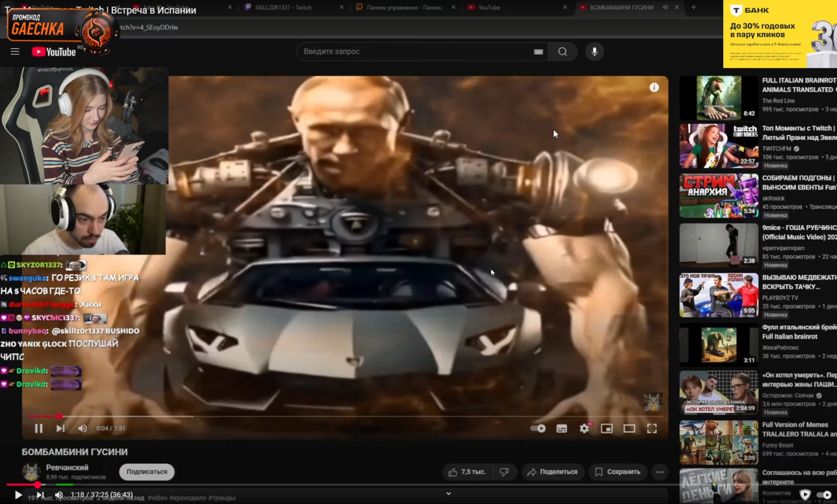Open YouTube player settings gear

click(584, 428)
